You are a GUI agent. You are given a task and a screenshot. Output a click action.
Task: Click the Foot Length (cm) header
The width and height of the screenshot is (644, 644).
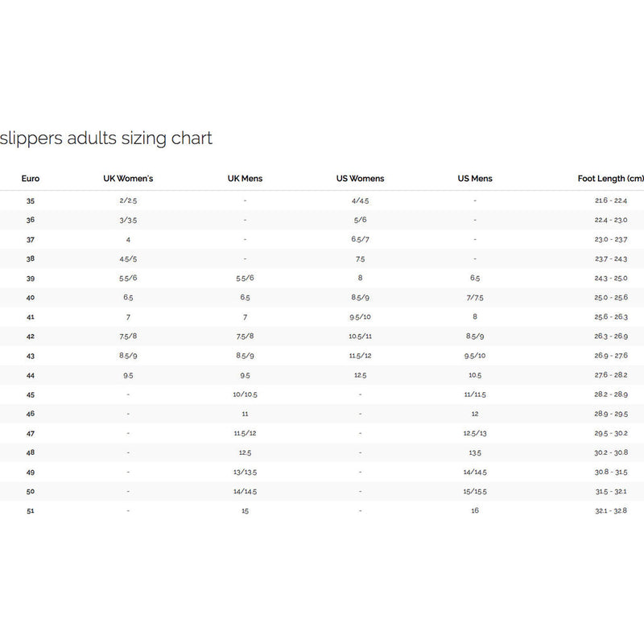(610, 178)
